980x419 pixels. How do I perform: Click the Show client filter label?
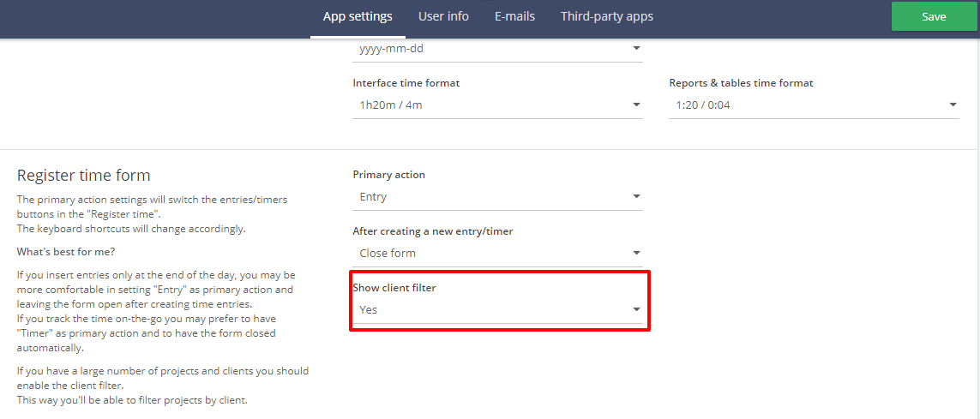coord(395,287)
